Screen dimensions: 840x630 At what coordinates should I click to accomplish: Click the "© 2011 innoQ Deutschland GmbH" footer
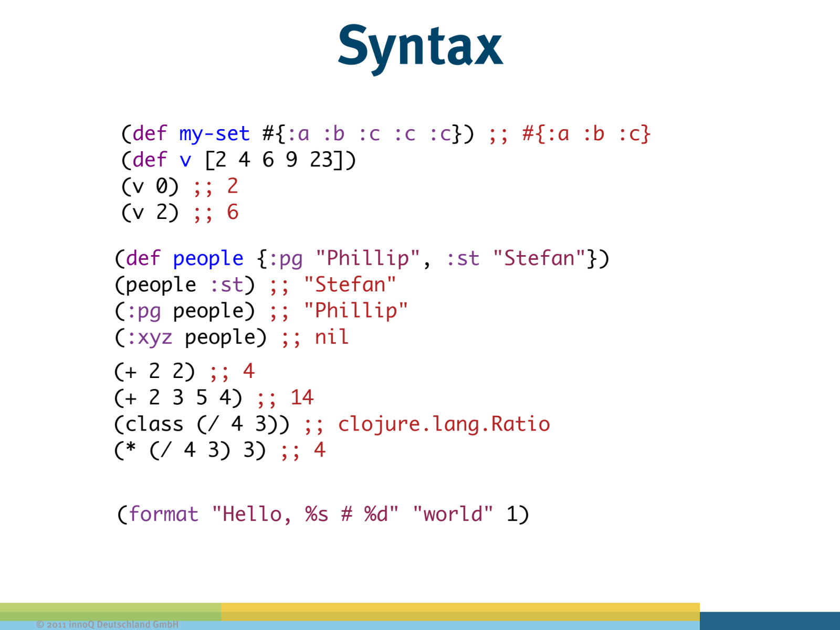(107, 624)
